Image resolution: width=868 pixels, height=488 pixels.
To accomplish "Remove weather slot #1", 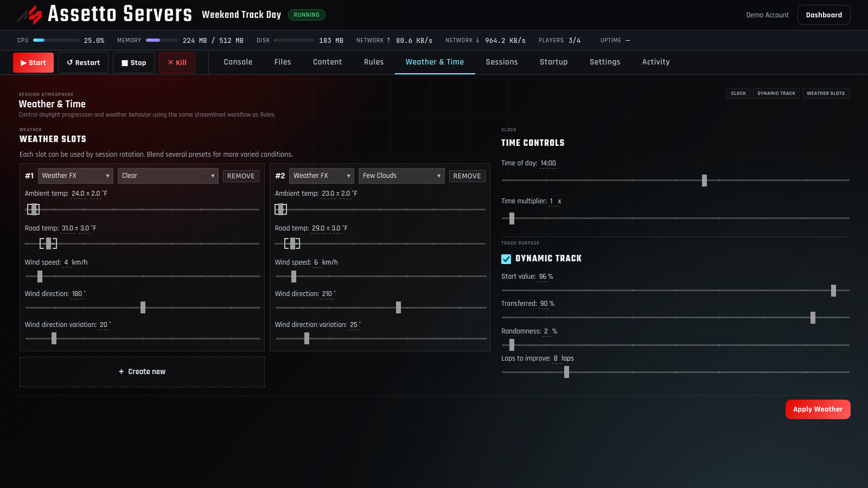I will [241, 176].
